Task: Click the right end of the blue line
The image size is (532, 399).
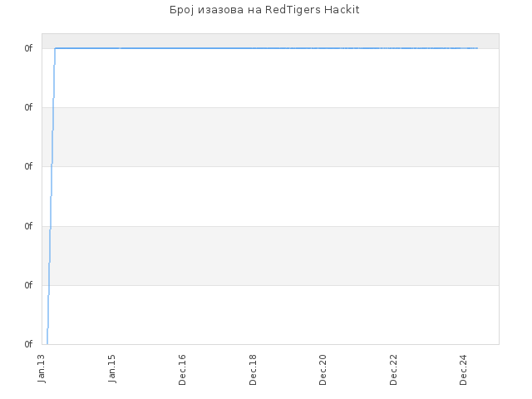Action: pos(477,48)
